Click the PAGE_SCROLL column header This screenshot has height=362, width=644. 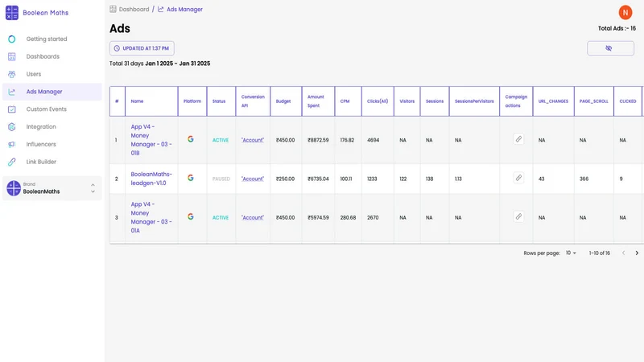(594, 101)
